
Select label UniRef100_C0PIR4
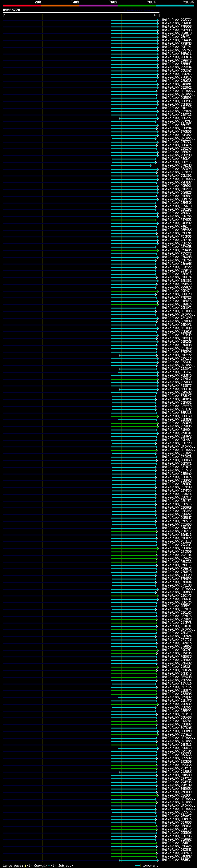tap(177, 47)
